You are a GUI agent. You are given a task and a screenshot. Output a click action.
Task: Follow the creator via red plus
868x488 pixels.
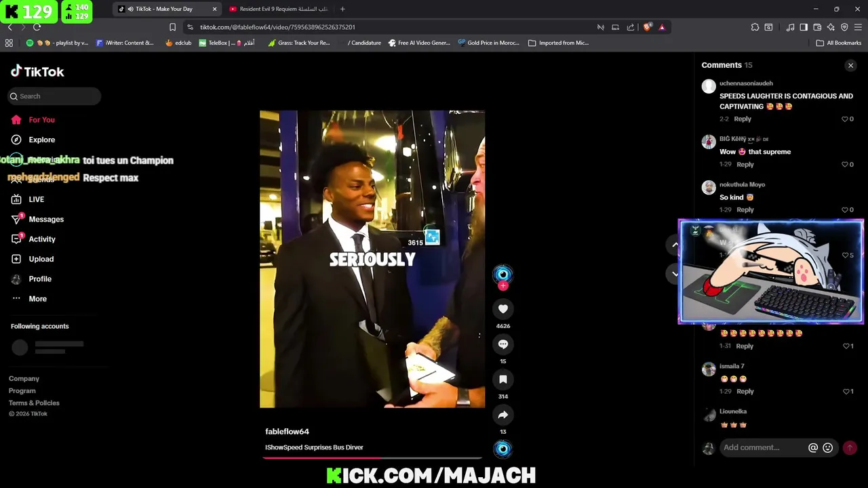click(x=503, y=286)
